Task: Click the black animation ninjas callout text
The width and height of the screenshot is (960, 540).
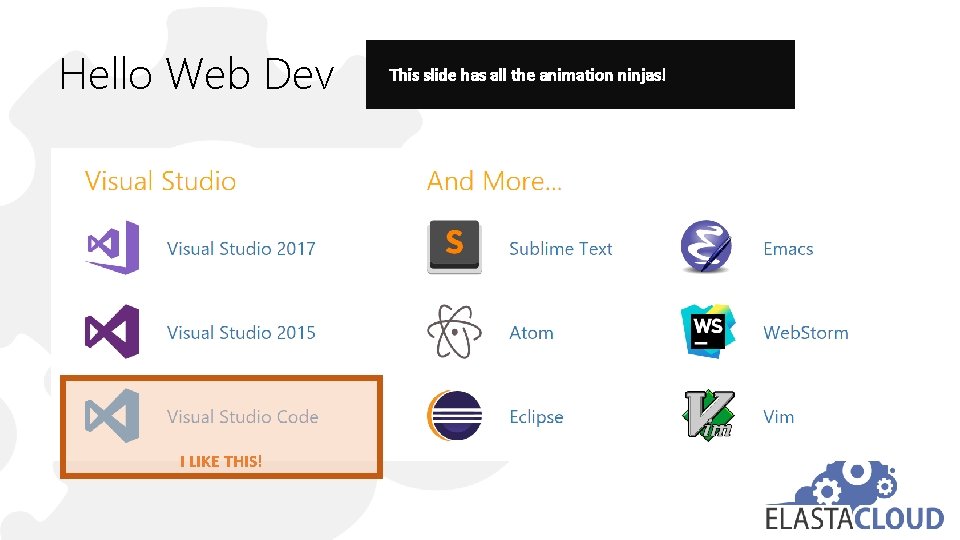Action: [527, 75]
